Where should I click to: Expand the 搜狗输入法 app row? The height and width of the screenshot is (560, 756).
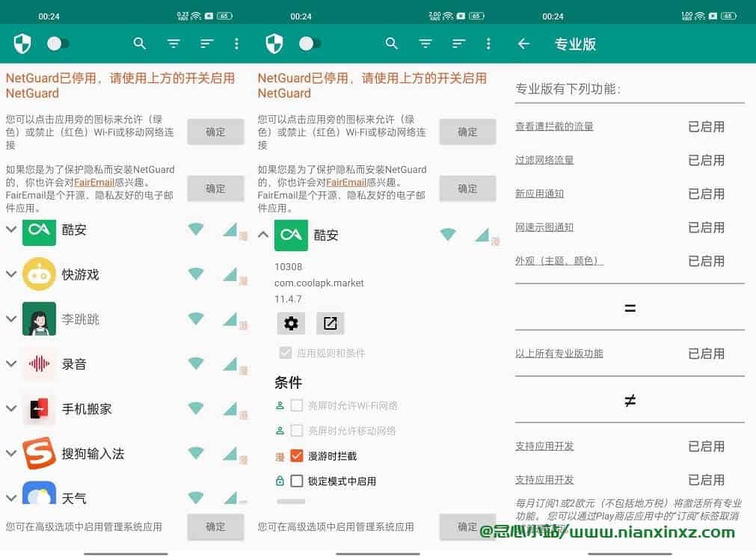[11, 454]
